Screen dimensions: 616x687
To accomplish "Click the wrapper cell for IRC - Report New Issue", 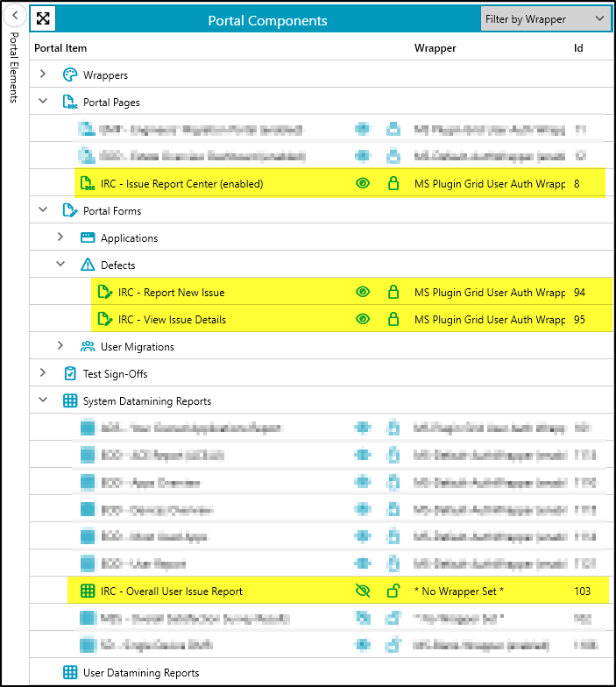I will tap(490, 293).
